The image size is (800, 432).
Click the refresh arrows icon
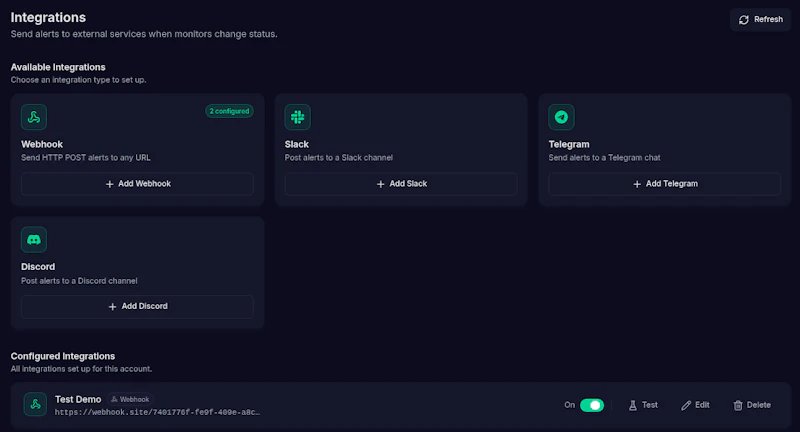744,19
